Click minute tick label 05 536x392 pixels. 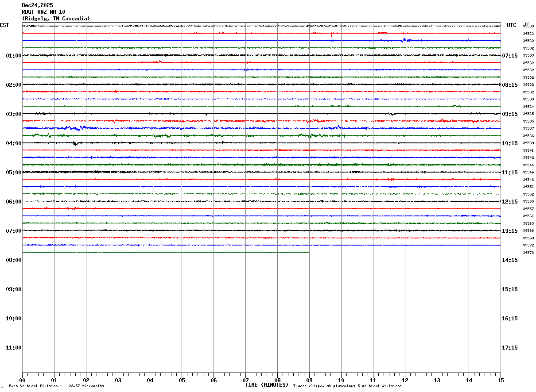182,380
